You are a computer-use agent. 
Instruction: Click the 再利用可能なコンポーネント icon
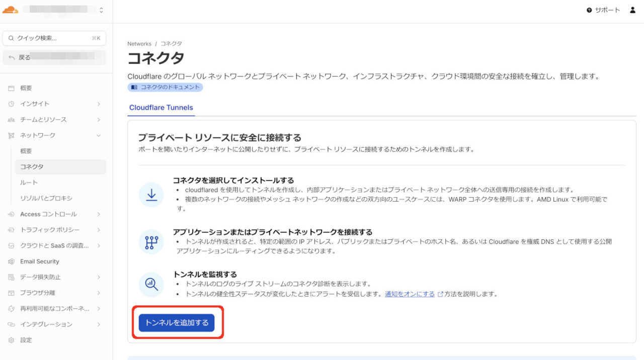click(11, 309)
